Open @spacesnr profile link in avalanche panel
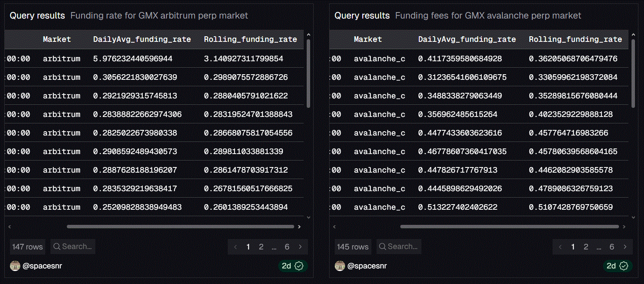644x284 pixels. click(367, 266)
